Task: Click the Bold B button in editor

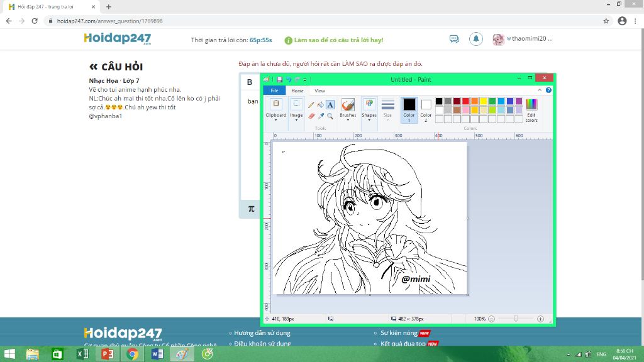Action: pos(249,82)
